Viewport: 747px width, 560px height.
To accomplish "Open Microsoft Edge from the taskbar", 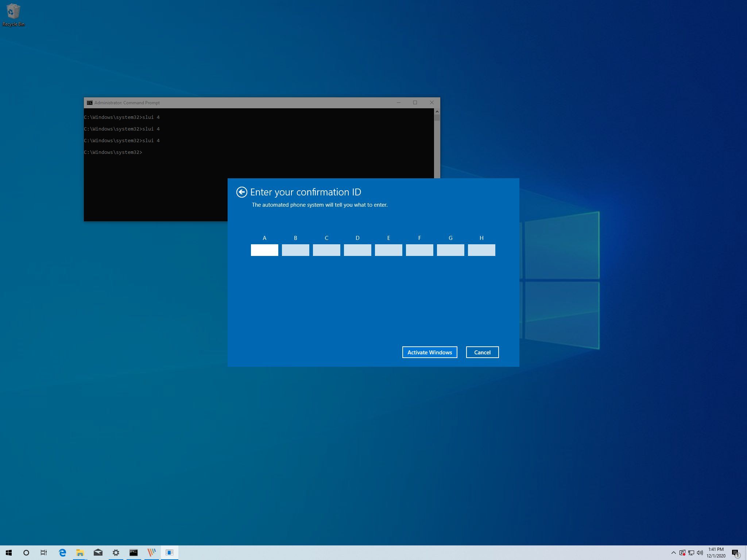I will [62, 552].
